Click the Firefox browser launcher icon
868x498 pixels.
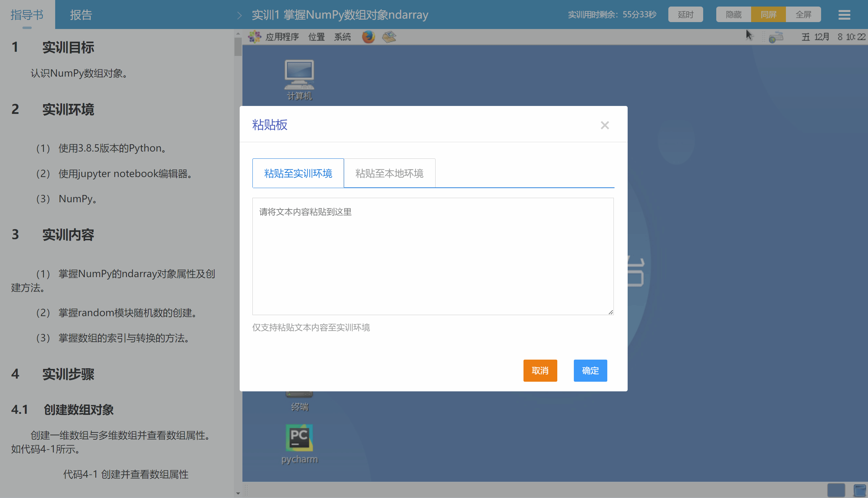[x=368, y=37]
